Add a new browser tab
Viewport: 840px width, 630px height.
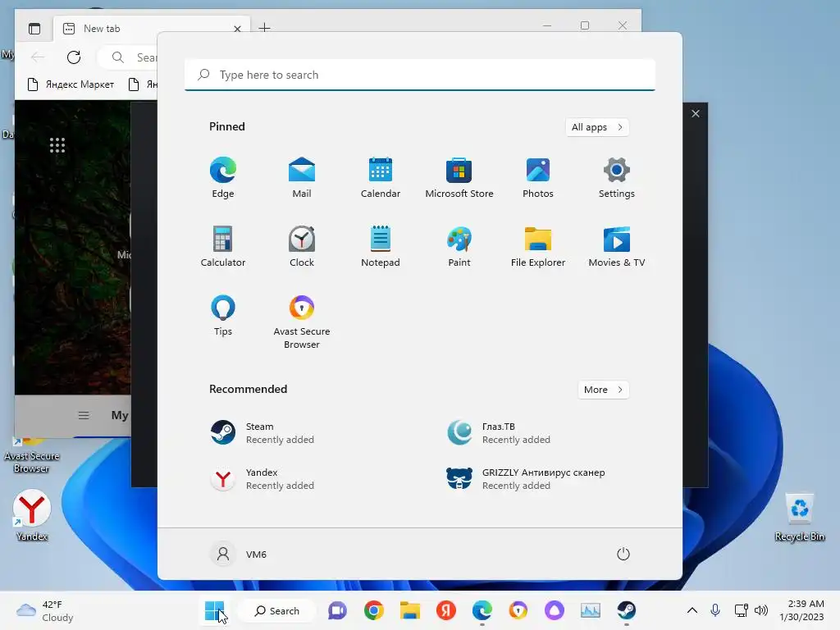pos(265,27)
